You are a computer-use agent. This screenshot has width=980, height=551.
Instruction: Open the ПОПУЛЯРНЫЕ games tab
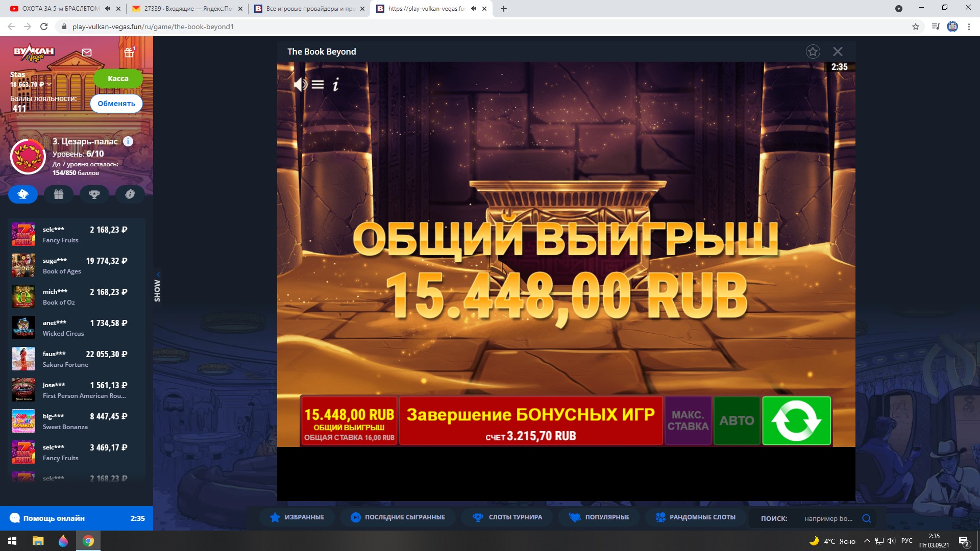click(x=598, y=517)
